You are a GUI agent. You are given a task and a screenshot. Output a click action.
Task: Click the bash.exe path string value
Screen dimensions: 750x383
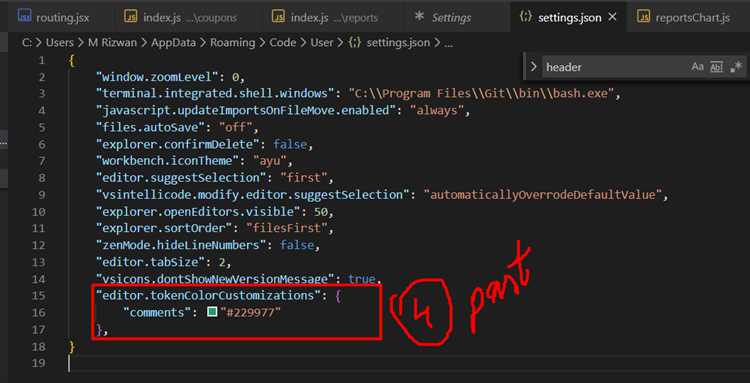click(481, 93)
